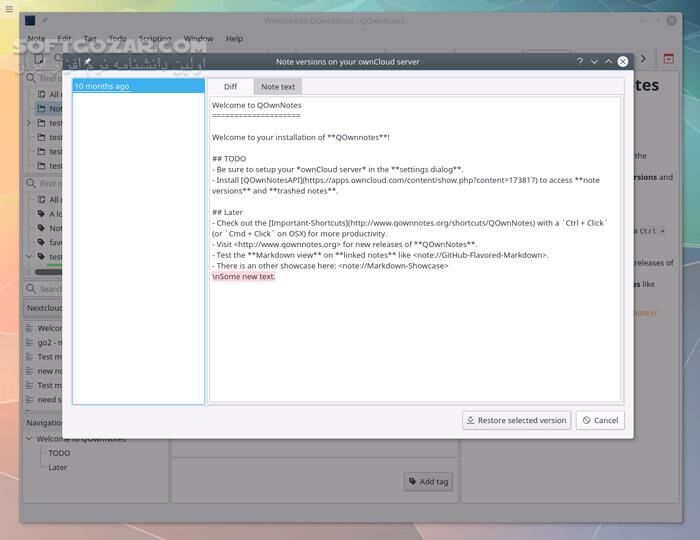The image size is (700, 540).
Task: Click the forward arrow in main toolbar
Action: (x=643, y=58)
